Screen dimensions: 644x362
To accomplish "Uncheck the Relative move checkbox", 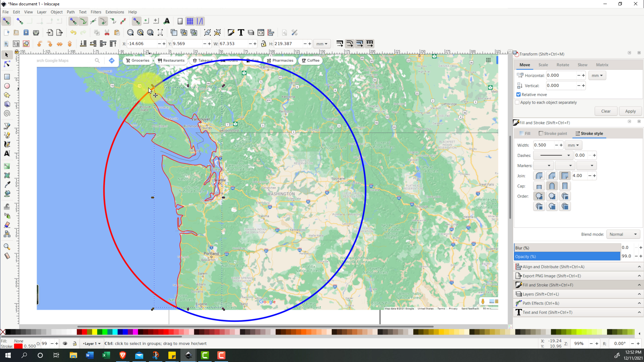I will [519, 95].
